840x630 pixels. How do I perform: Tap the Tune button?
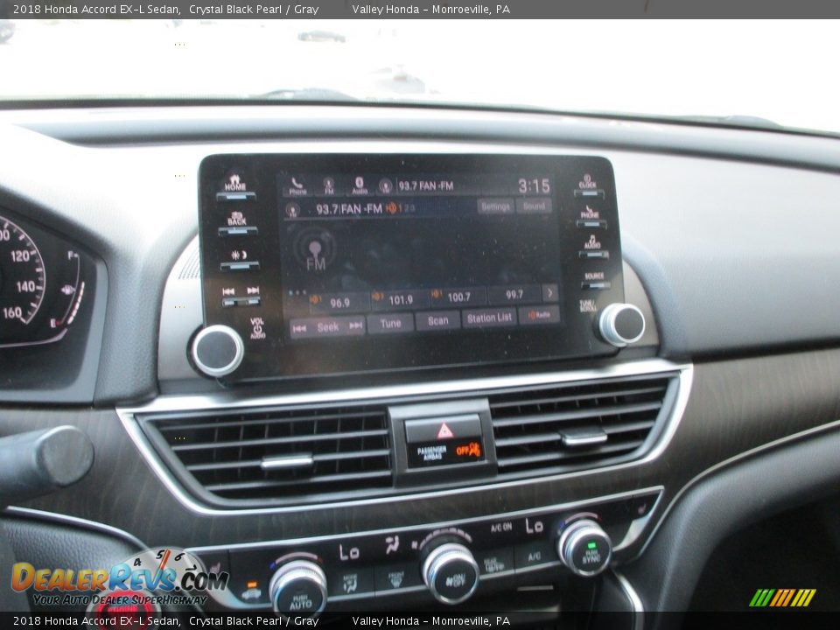point(390,323)
